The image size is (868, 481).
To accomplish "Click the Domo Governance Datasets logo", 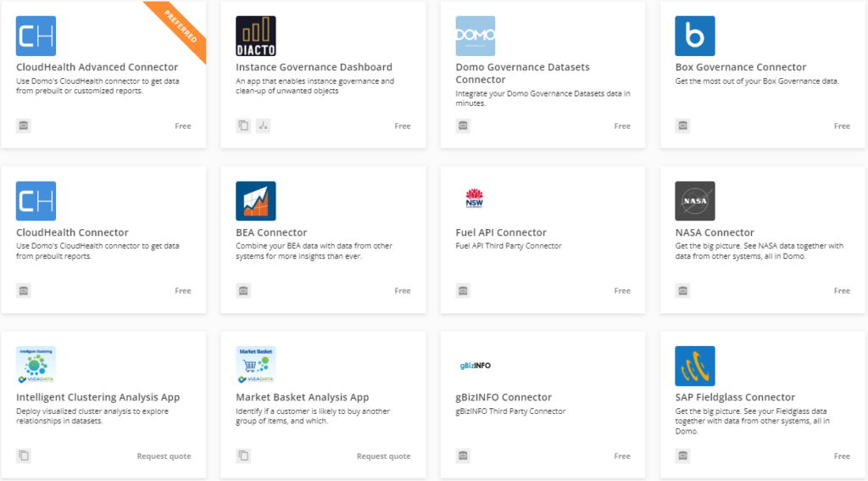I will [x=476, y=36].
